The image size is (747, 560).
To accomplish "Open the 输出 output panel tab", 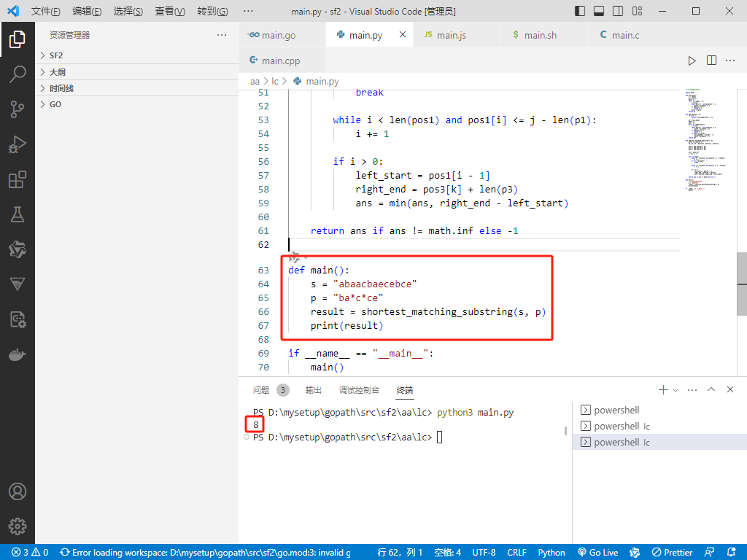I will pos(313,390).
